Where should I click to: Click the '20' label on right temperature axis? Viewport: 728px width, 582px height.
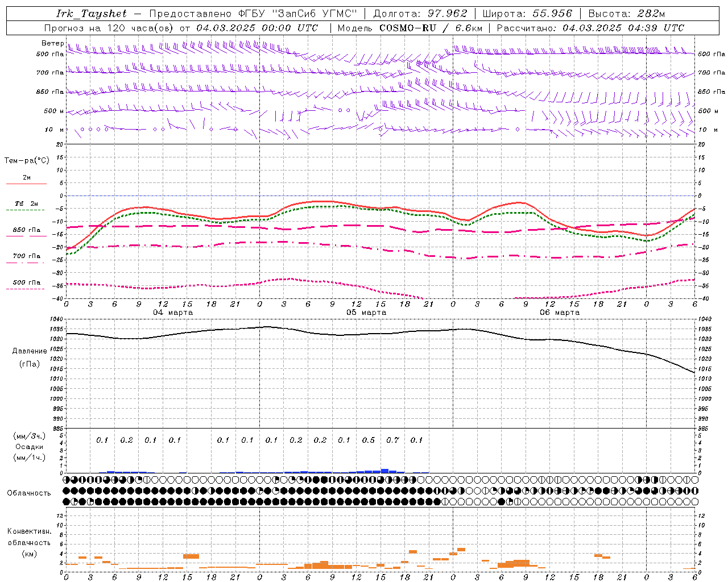click(701, 145)
